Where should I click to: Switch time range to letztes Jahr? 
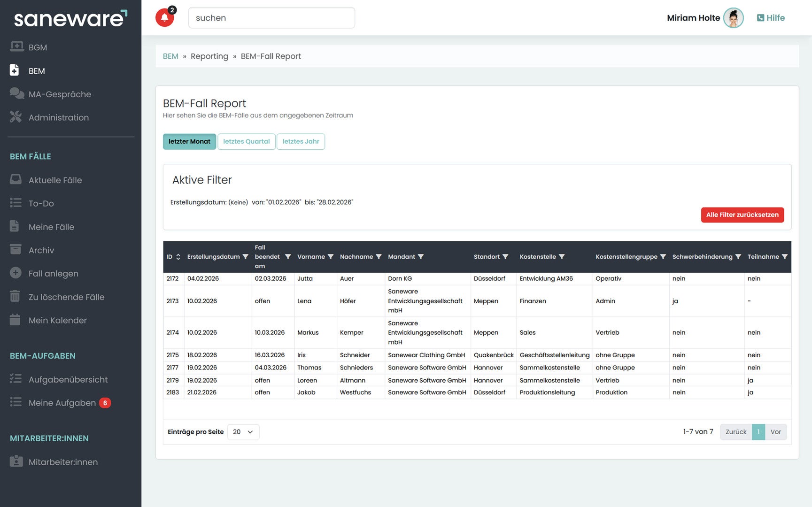pyautogui.click(x=301, y=141)
